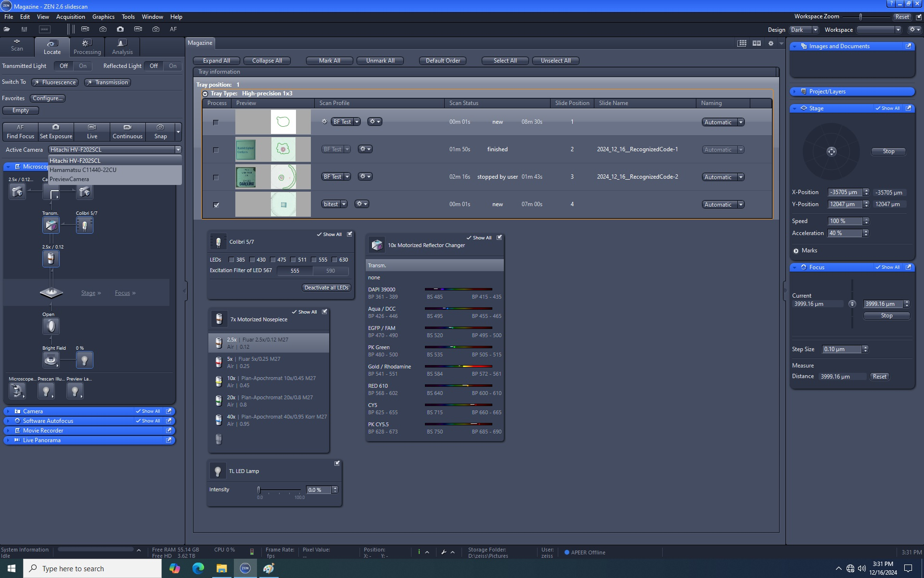The width and height of the screenshot is (924, 578).
Task: Click the Microscope settings icon at bottom of light path
Action: pos(17,391)
